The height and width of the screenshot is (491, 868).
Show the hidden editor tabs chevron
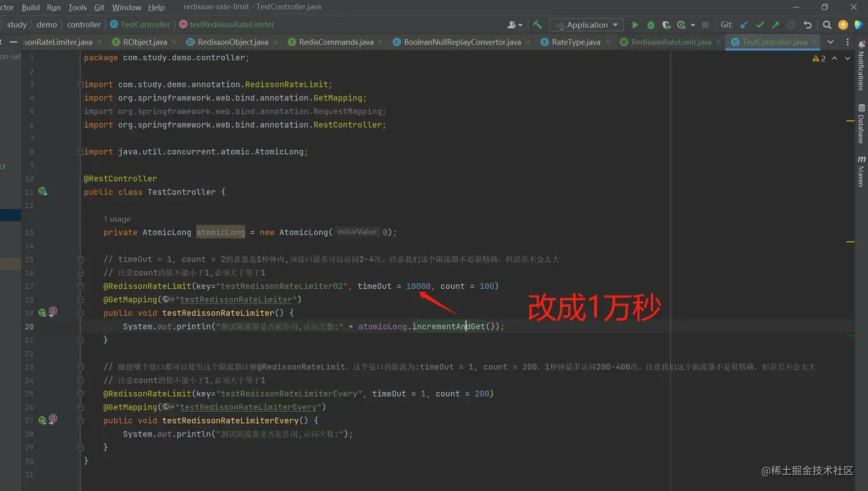click(x=830, y=42)
